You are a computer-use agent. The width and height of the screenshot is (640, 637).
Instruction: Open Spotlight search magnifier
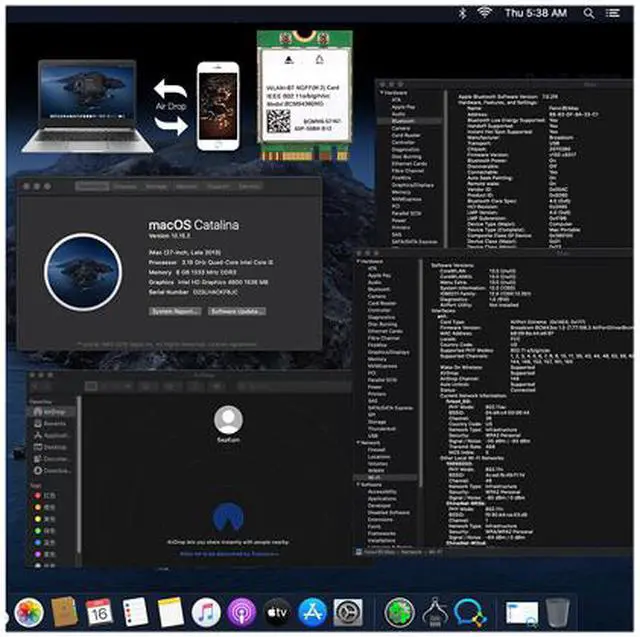589,13
